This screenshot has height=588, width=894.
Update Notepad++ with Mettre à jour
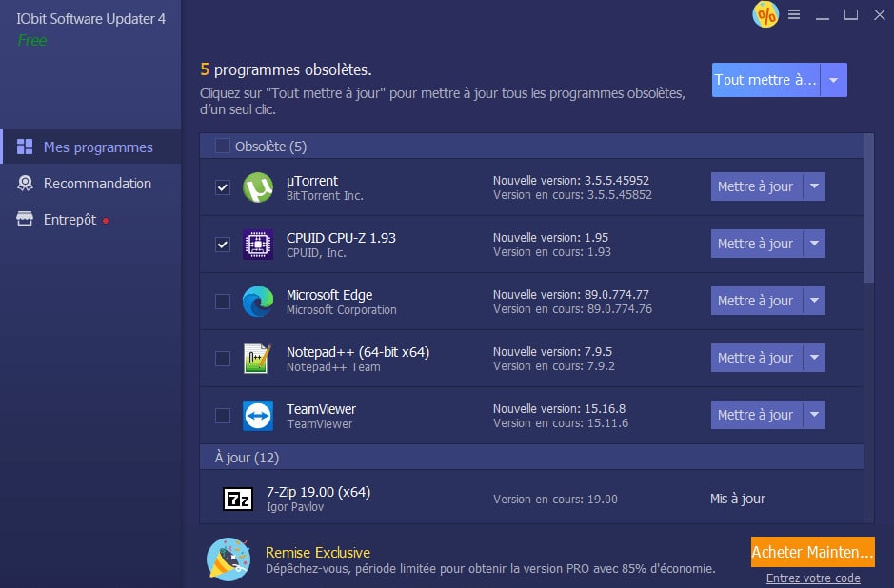point(757,357)
